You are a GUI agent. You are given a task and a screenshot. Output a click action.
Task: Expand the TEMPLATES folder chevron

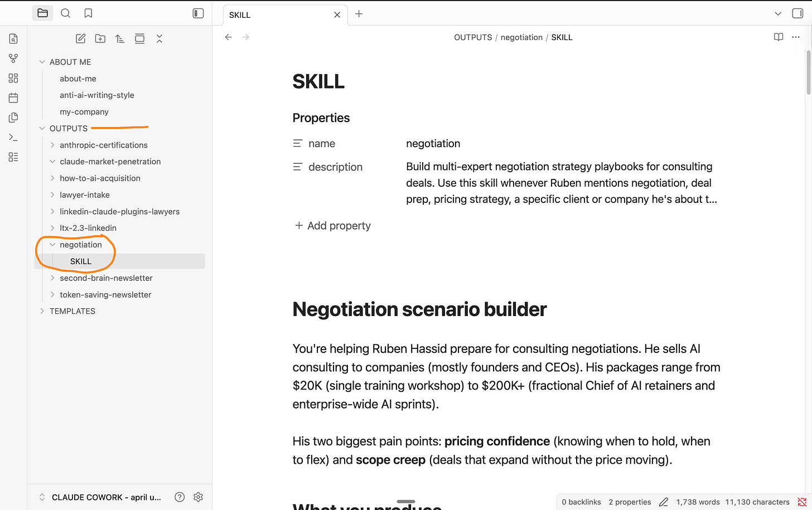pos(42,311)
